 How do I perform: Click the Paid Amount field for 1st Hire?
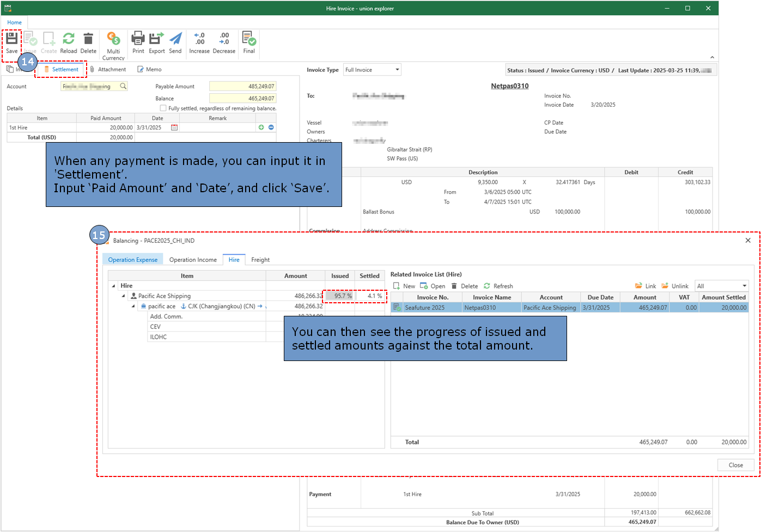tap(106, 127)
